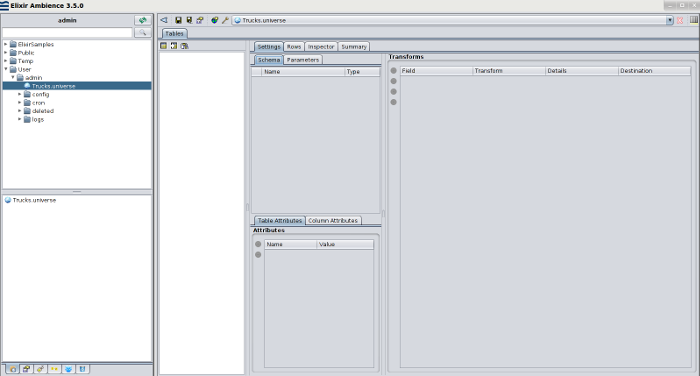700x376 pixels.
Task: Click the third icon in the Tables toolbar
Action: (184, 46)
